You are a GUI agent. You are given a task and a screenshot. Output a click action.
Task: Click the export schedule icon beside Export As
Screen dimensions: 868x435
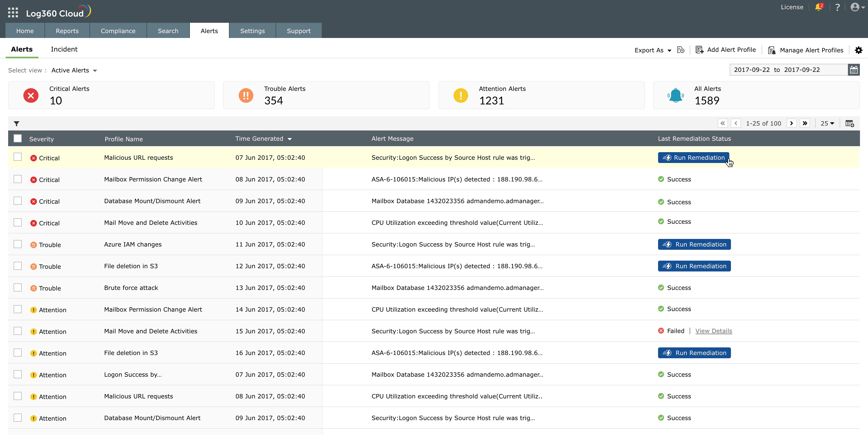pos(681,50)
